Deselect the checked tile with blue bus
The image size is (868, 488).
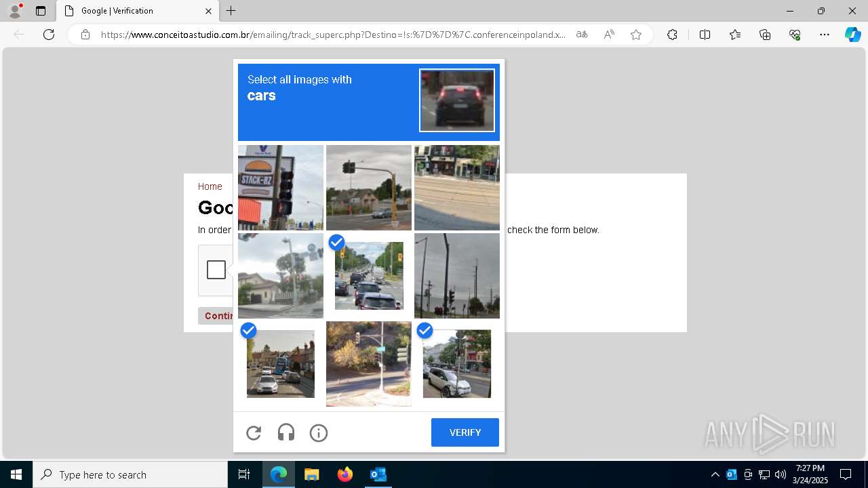pos(281,364)
